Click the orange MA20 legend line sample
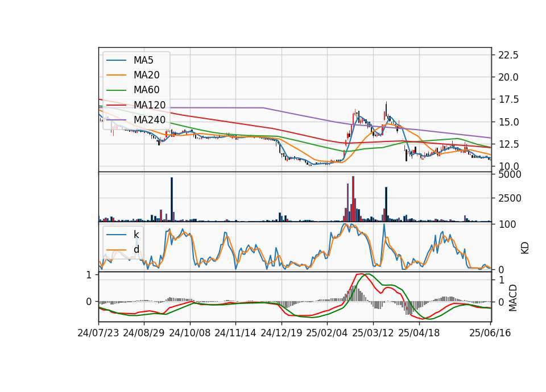 tap(116, 75)
